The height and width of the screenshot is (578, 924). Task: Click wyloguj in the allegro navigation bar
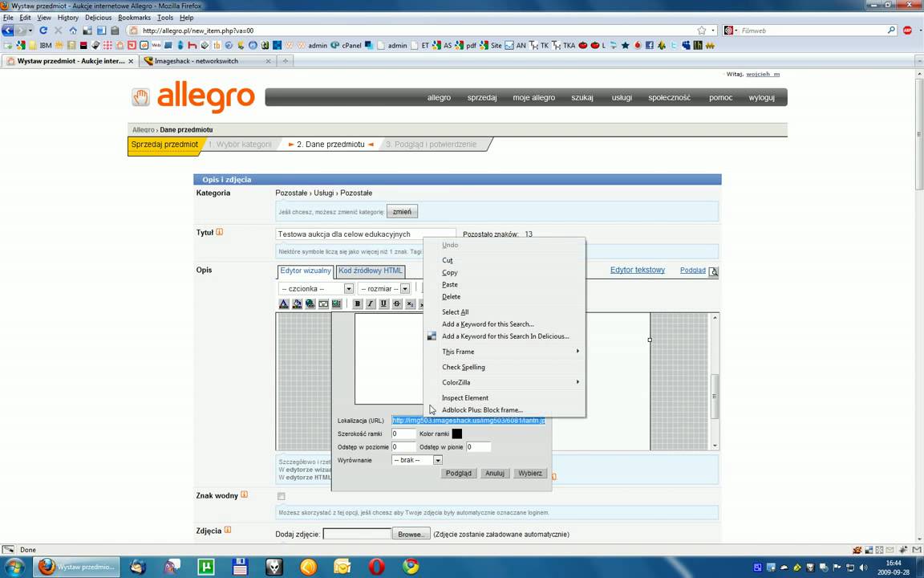click(x=761, y=97)
